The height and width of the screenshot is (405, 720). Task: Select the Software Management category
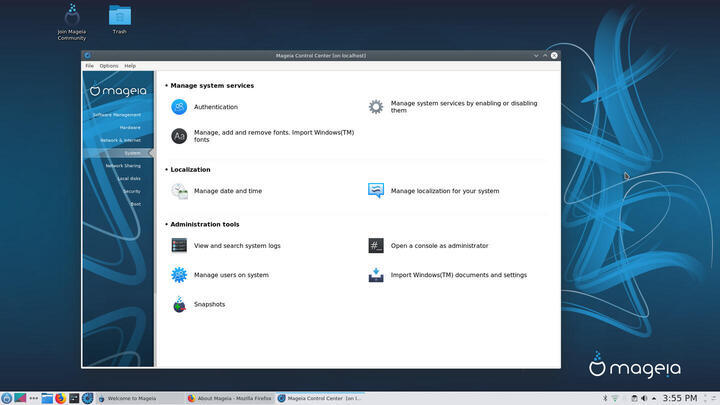[118, 115]
